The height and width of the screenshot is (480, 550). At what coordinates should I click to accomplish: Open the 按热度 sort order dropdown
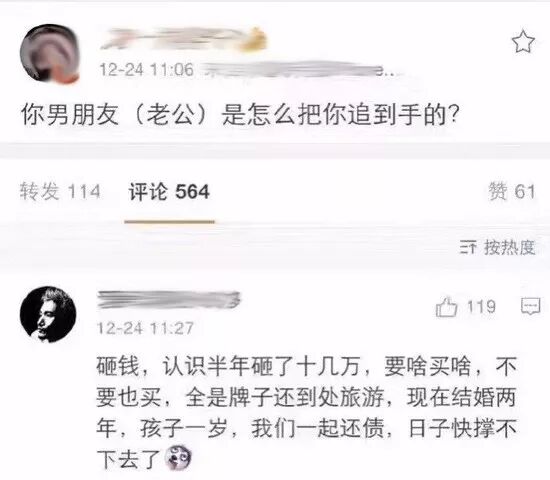coord(498,247)
